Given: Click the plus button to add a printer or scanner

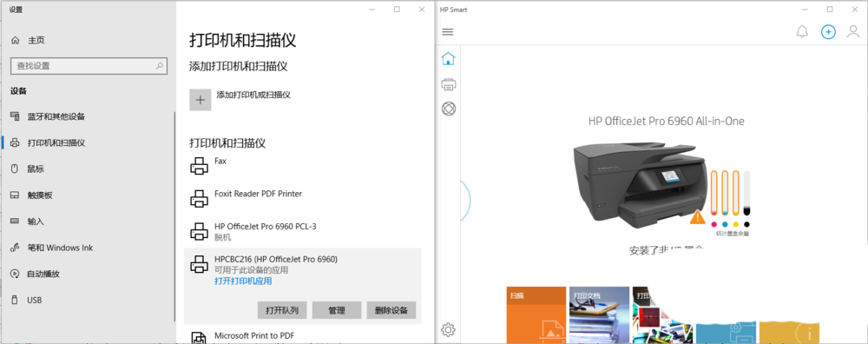Looking at the screenshot, I should coord(201,100).
